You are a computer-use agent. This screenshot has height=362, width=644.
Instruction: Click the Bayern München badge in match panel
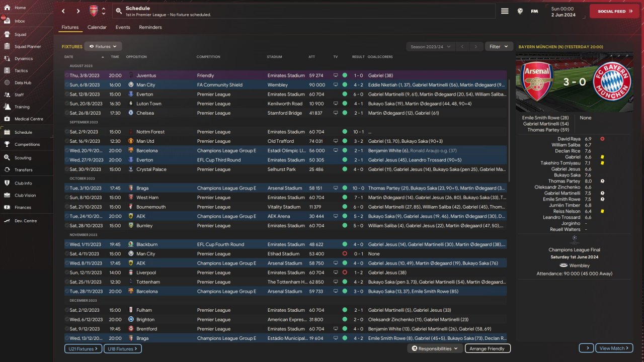(613, 81)
